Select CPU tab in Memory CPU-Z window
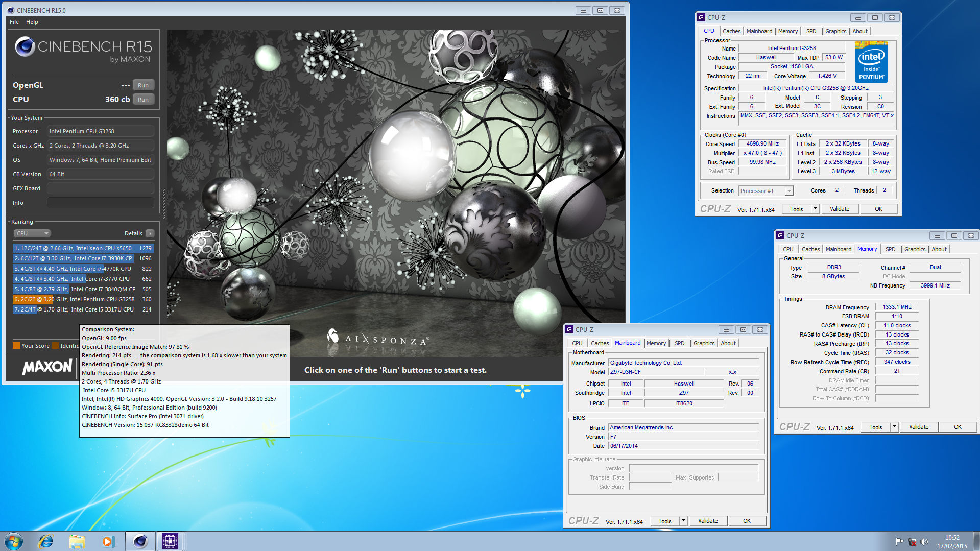This screenshot has height=551, width=980. [788, 249]
